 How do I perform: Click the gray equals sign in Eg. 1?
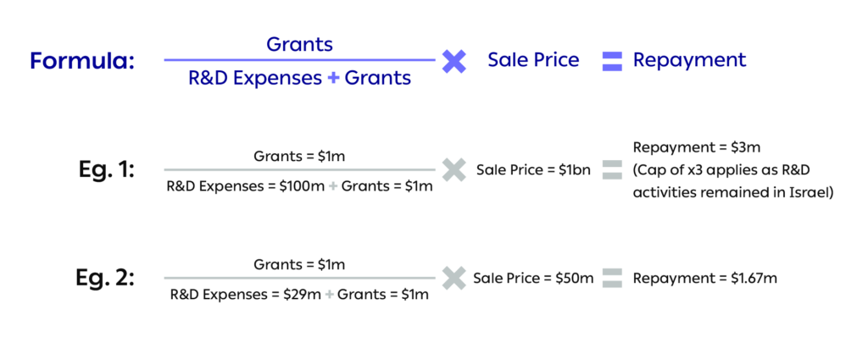[613, 169]
